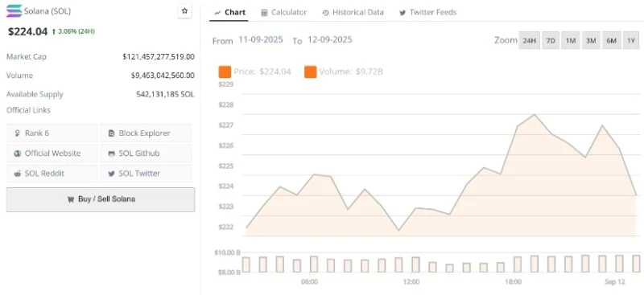Click the Buy / Sell Solana button
644x295 pixels.
101,199
